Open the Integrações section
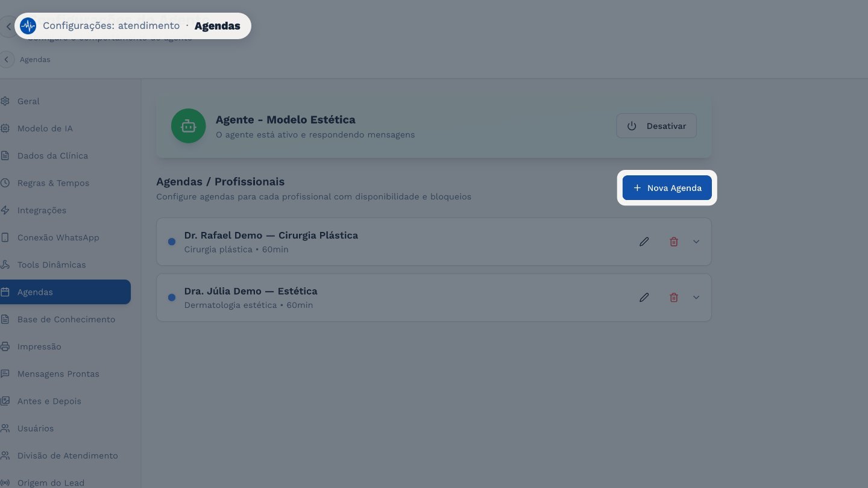Viewport: 868px width, 488px height. point(65,210)
